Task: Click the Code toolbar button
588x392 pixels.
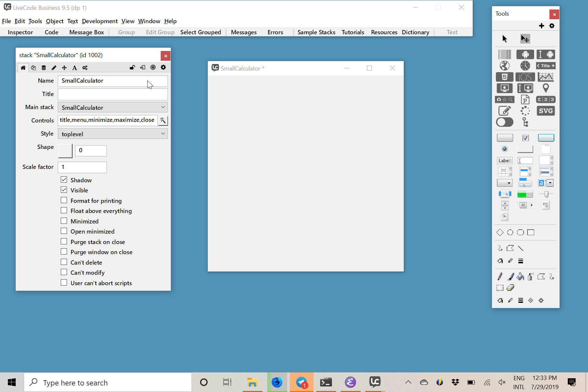Action: click(52, 32)
